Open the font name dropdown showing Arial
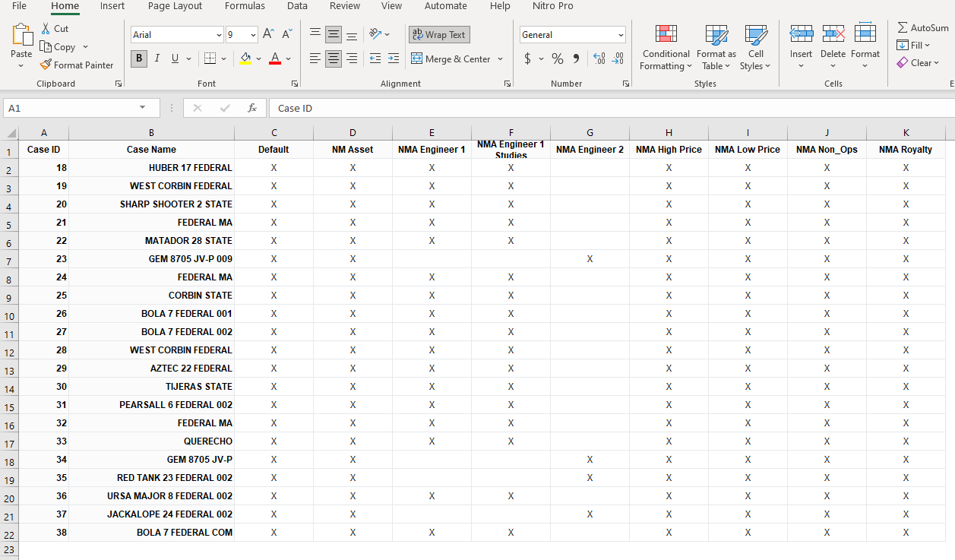This screenshot has height=560, width=955. tap(219, 35)
